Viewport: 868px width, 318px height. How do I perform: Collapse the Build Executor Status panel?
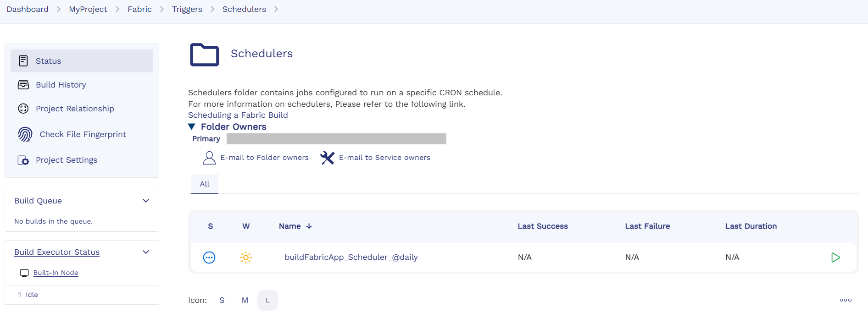(146, 252)
